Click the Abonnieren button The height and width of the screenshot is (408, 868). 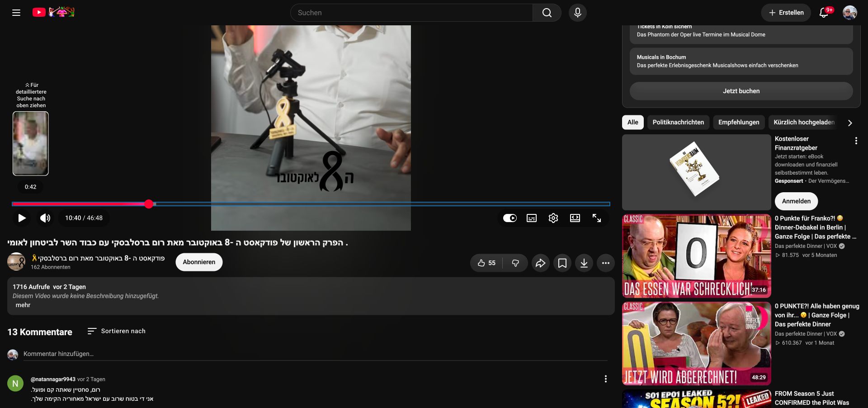tap(199, 262)
